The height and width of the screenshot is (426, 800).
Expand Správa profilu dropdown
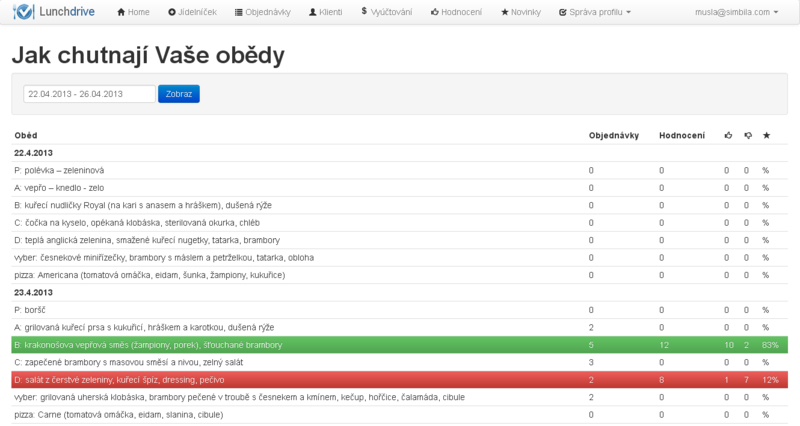[594, 12]
